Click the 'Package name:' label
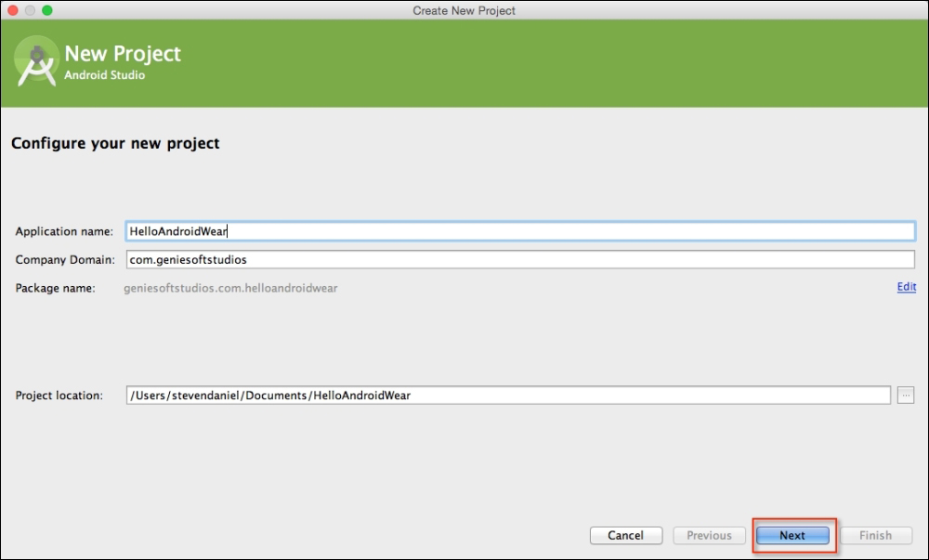The height and width of the screenshot is (560, 929). (55, 288)
